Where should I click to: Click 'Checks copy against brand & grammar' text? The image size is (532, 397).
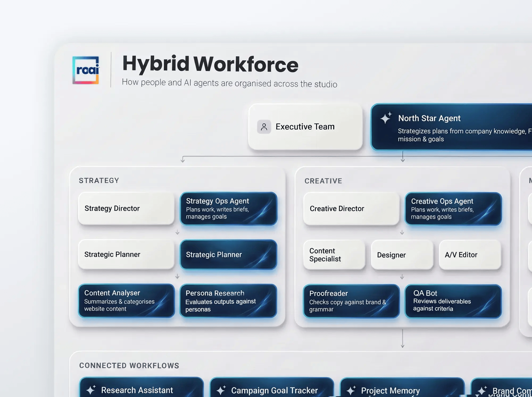[x=347, y=306]
